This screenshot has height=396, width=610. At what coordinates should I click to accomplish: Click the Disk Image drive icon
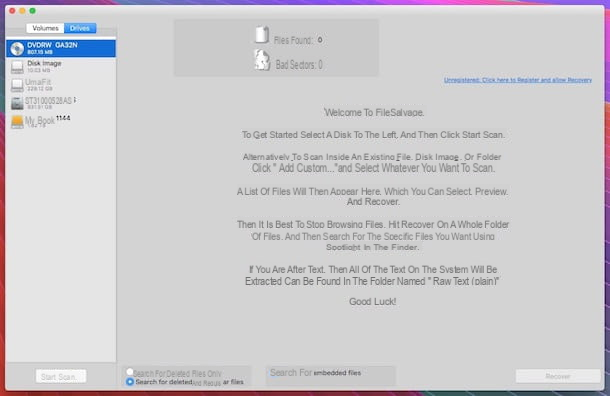(x=17, y=67)
